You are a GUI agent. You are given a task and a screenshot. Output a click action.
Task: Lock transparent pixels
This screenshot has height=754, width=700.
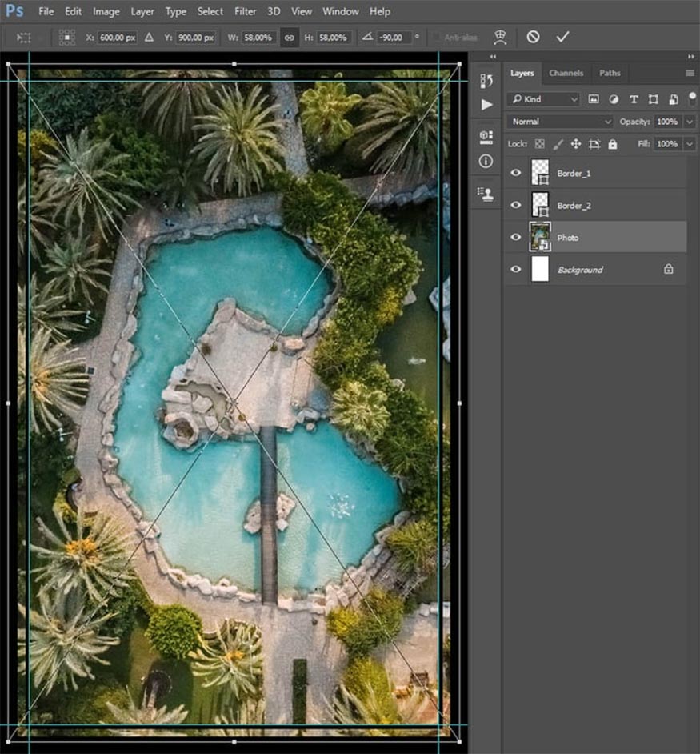click(540, 144)
